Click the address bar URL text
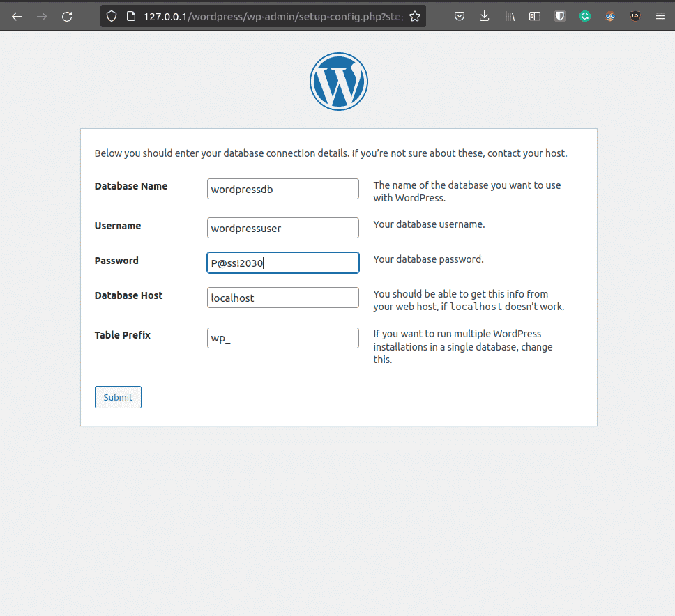This screenshot has width=675, height=616. pos(274,16)
